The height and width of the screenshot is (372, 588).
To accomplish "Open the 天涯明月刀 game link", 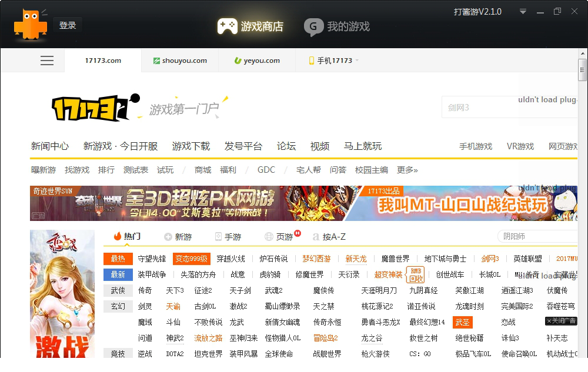I will (x=379, y=290).
